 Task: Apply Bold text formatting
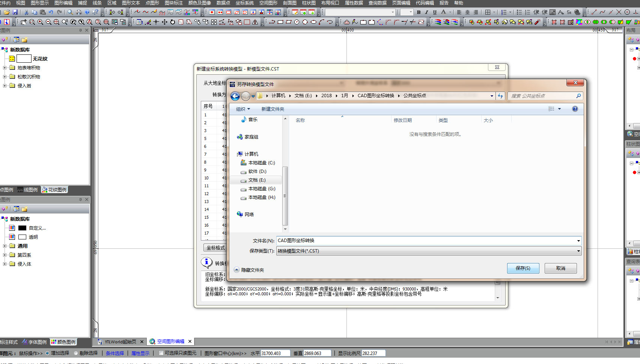tap(419, 12)
